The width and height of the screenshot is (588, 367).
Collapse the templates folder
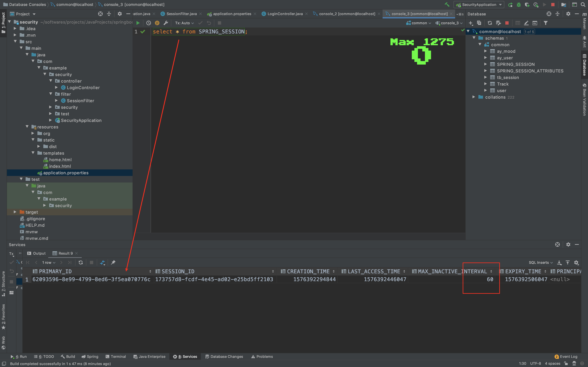(33, 153)
